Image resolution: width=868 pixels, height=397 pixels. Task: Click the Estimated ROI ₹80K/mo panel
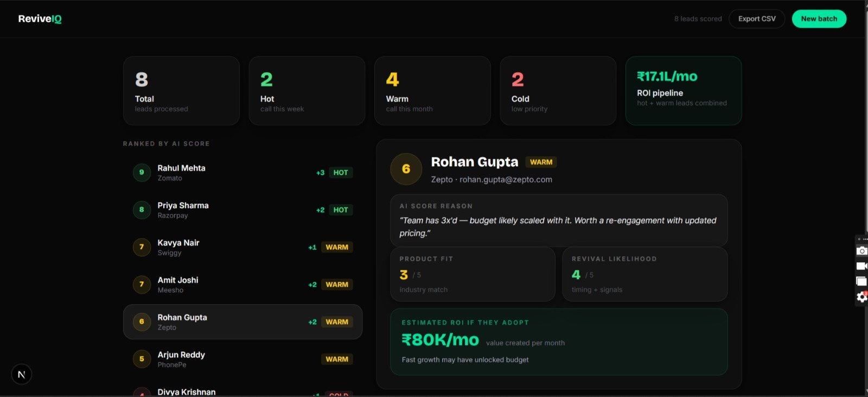(x=558, y=342)
